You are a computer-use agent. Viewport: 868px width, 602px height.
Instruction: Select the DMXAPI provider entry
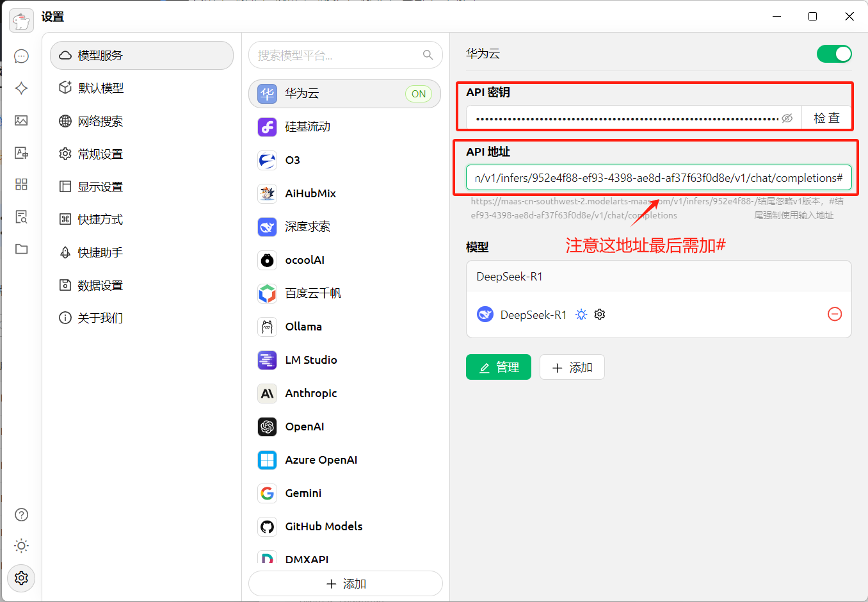pyautogui.click(x=344, y=557)
